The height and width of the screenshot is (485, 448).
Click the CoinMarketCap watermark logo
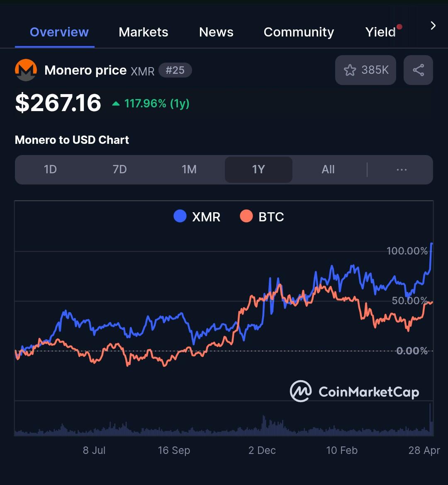(x=354, y=391)
